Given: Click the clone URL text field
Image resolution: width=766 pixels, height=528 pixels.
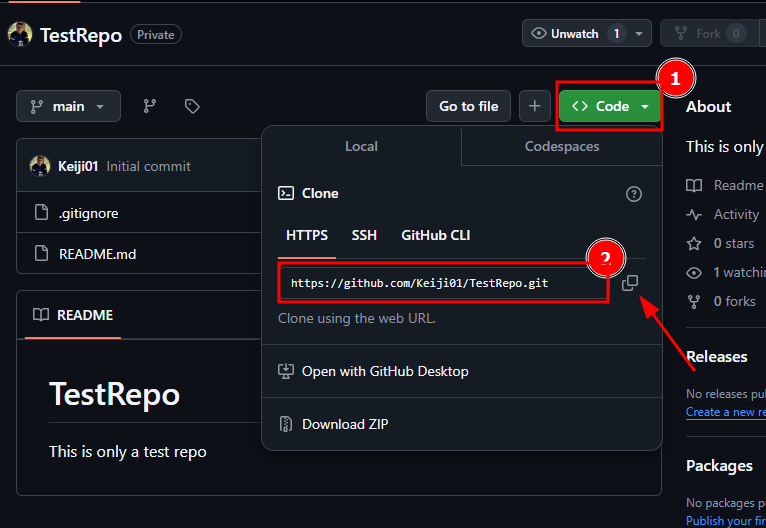Looking at the screenshot, I should [444, 283].
